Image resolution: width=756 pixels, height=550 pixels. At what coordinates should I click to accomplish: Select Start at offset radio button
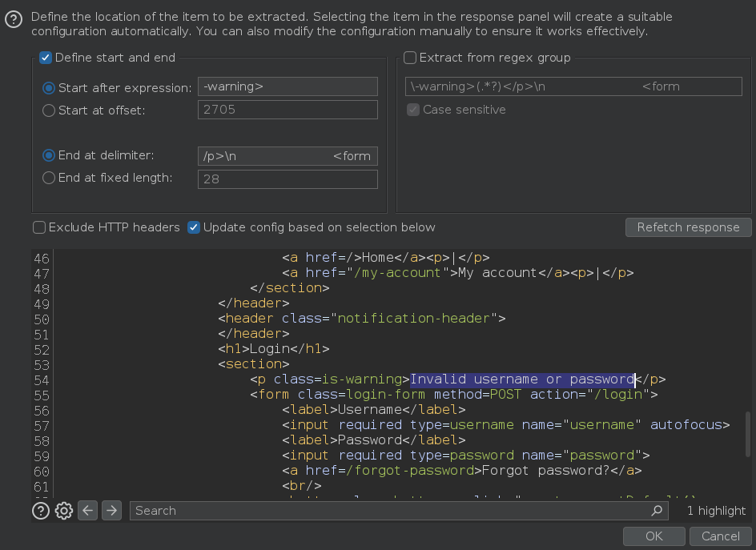pos(49,110)
